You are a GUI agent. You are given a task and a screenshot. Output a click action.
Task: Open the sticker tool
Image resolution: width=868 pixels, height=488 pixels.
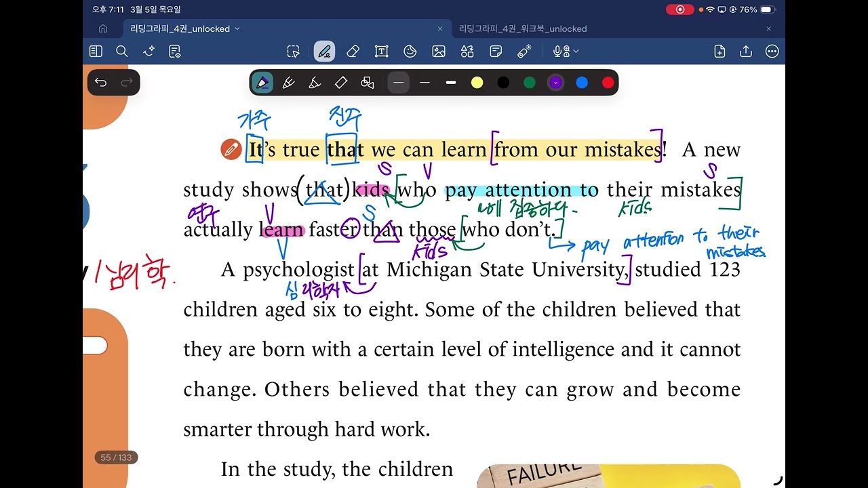[410, 52]
